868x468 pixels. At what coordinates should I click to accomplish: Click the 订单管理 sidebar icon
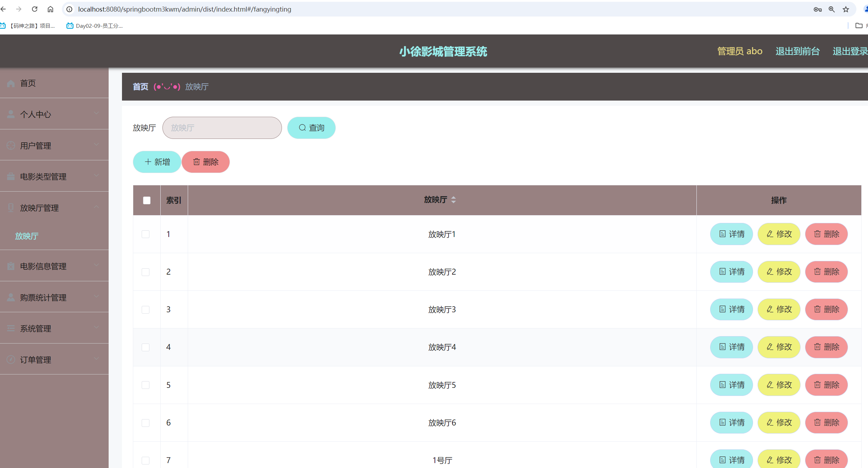coord(11,359)
